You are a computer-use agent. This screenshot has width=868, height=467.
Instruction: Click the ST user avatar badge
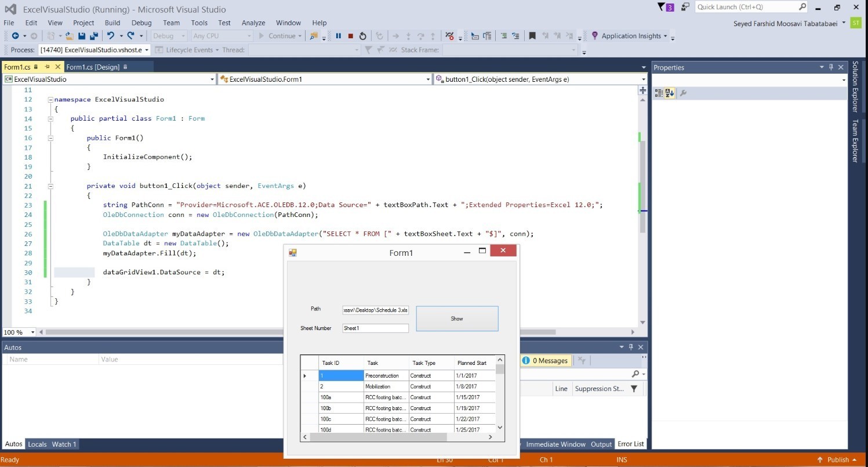point(856,23)
